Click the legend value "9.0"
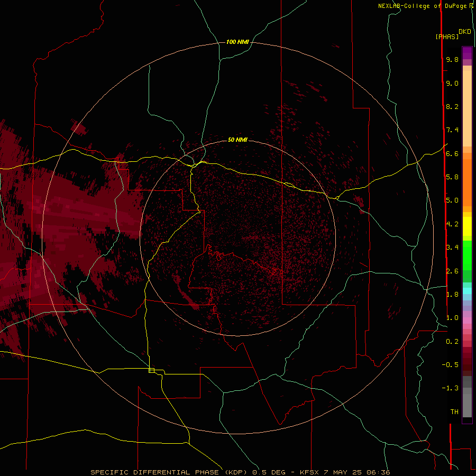 click(452, 83)
